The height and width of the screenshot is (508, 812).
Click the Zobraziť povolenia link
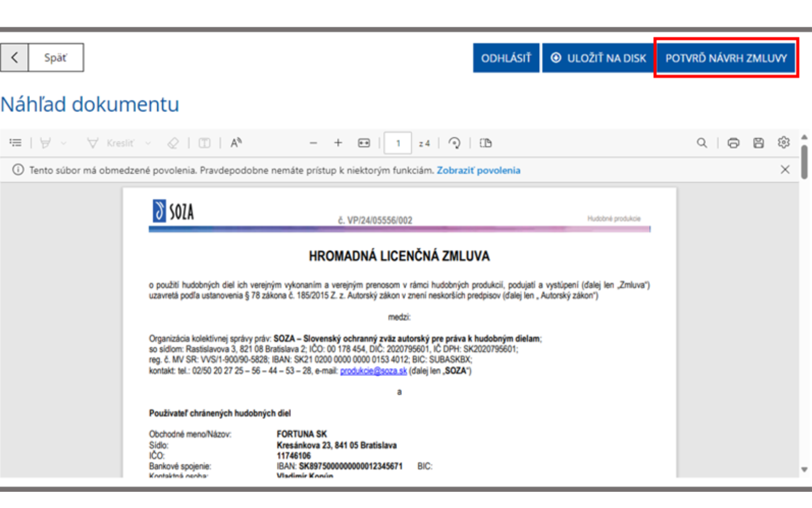(479, 170)
